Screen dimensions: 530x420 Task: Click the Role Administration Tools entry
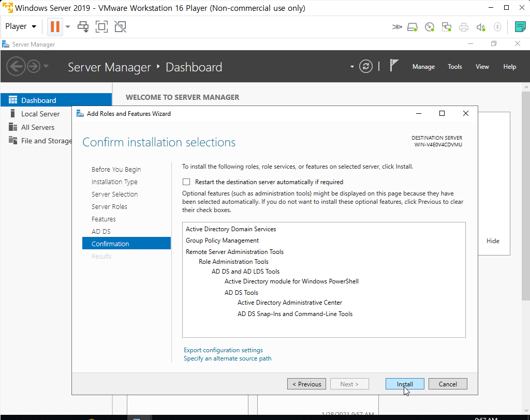coord(233,262)
